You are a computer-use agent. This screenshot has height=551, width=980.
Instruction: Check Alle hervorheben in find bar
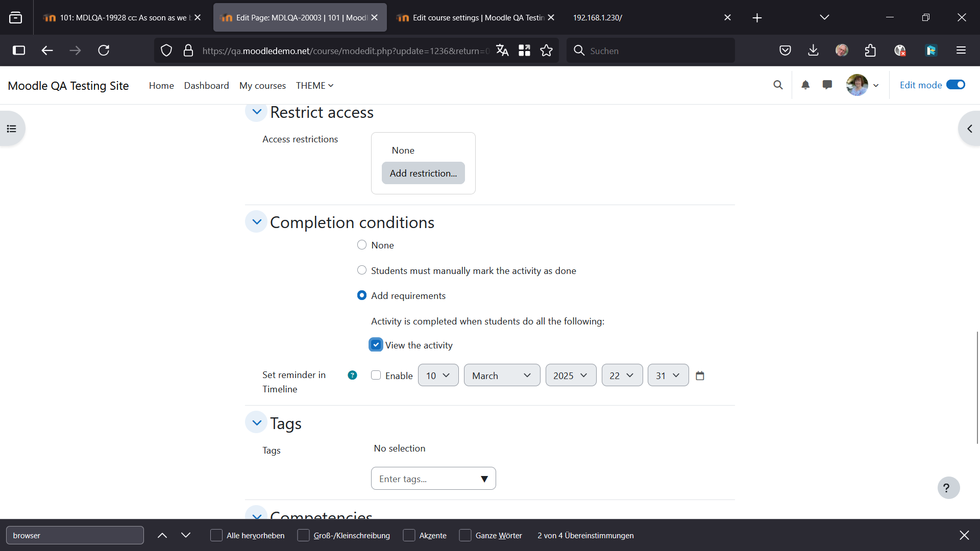click(x=216, y=535)
